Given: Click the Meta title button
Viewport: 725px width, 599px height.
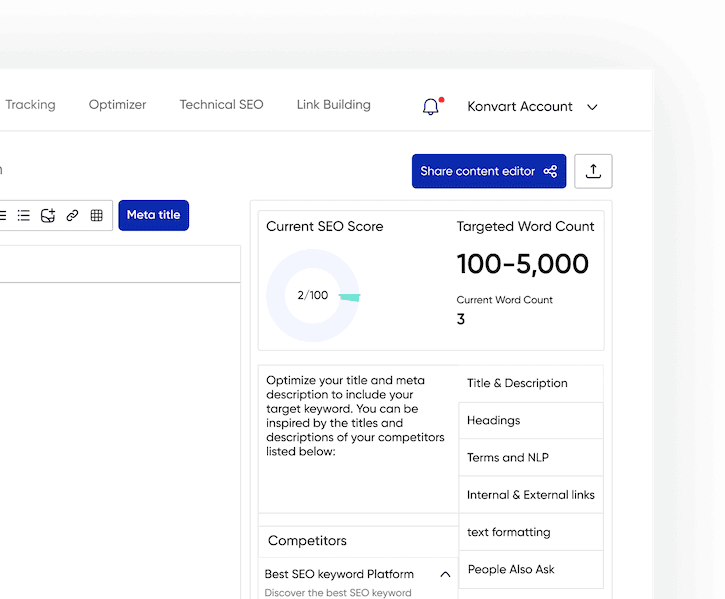Looking at the screenshot, I should coord(154,215).
